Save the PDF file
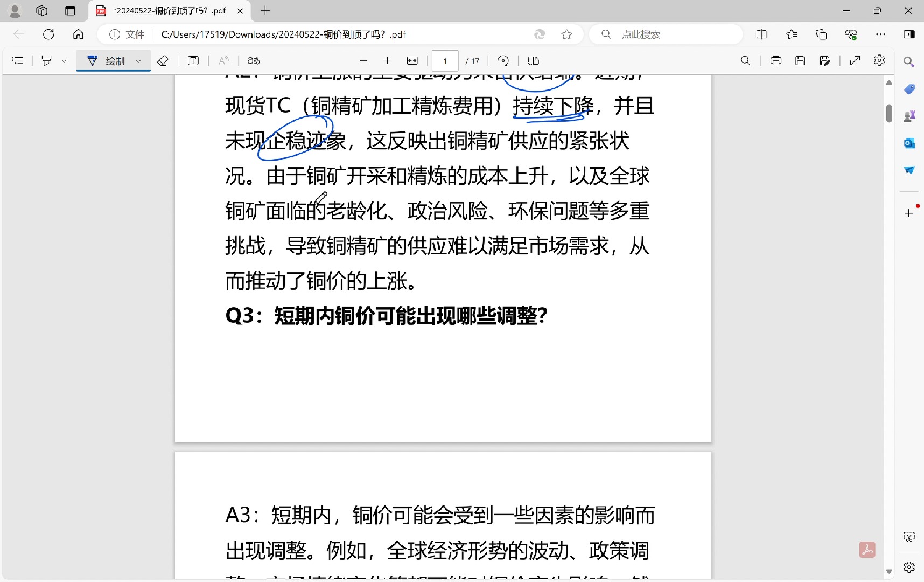Screen dimensions: 924x582 coord(800,60)
